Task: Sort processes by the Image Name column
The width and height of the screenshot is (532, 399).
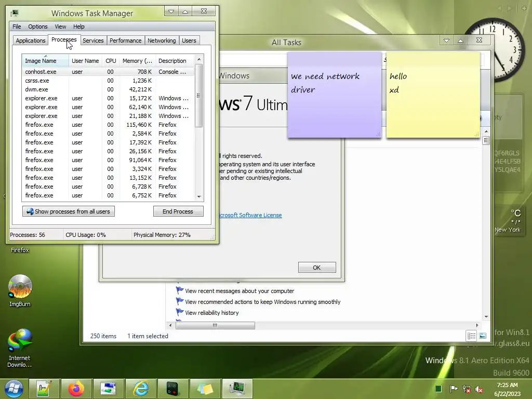Action: (45, 61)
